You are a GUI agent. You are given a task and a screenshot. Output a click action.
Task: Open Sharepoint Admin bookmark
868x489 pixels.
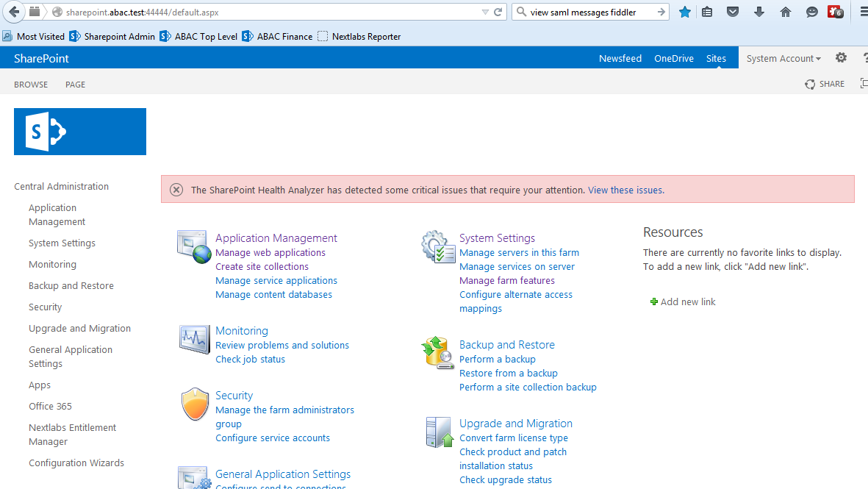112,37
